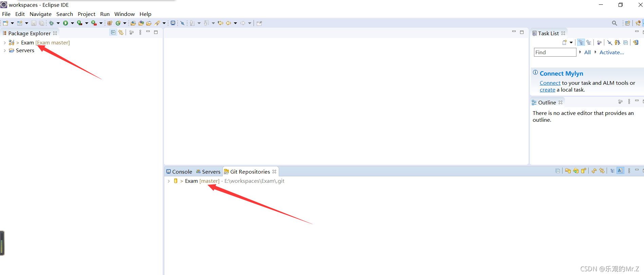The image size is (644, 275).
Task: Click the All working set link
Action: (587, 52)
